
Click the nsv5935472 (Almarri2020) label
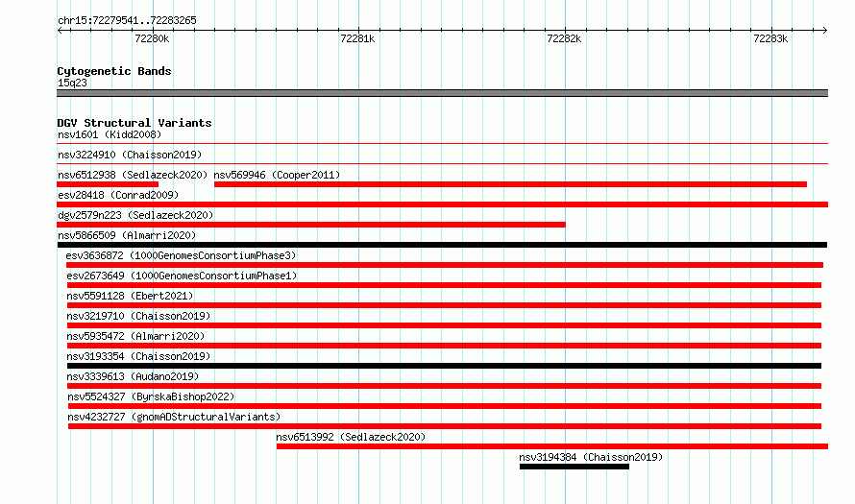(135, 336)
